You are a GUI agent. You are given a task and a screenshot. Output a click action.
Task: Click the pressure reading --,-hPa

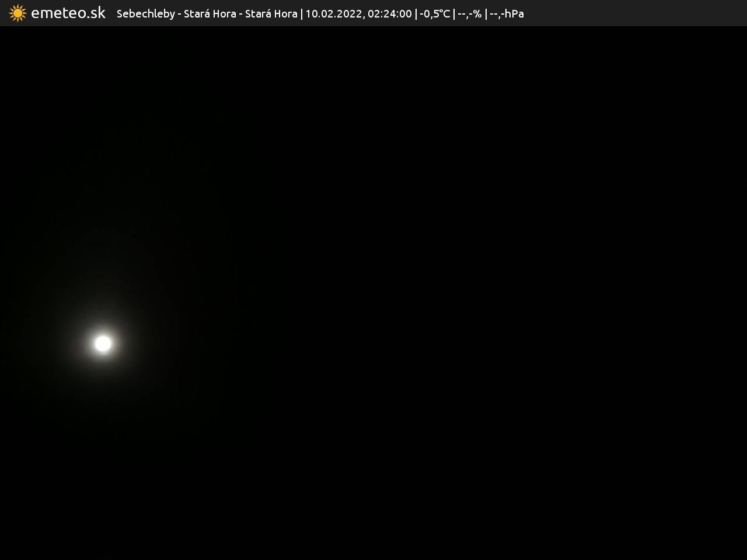click(x=507, y=13)
